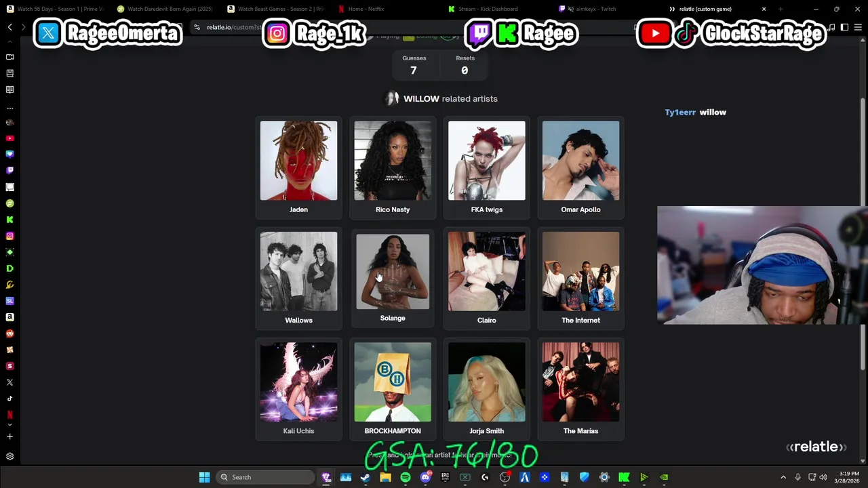The height and width of the screenshot is (488, 868).
Task: Toggle the side panel icon in browser toolbar
Action: pyautogui.click(x=844, y=27)
